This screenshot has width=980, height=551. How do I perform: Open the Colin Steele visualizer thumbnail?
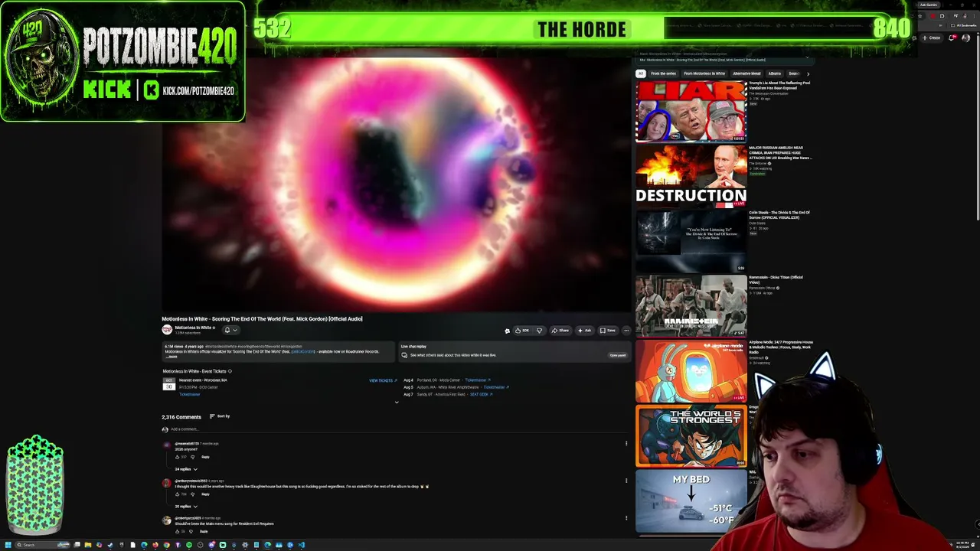click(691, 241)
